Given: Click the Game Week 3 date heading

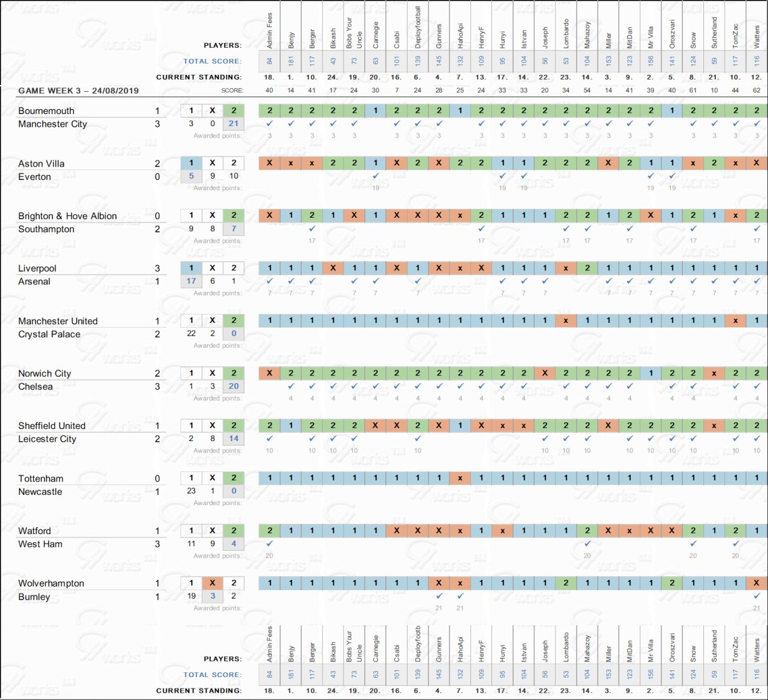Looking at the screenshot, I should (x=78, y=91).
